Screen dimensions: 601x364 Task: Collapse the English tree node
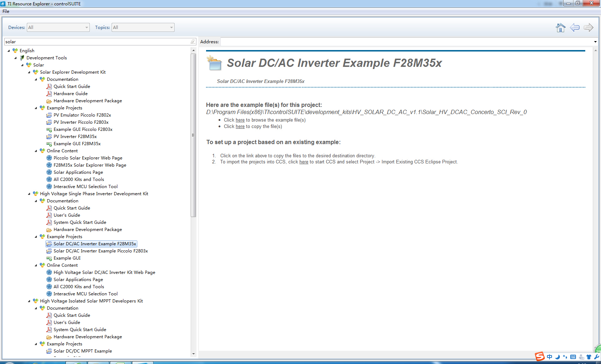click(9, 51)
